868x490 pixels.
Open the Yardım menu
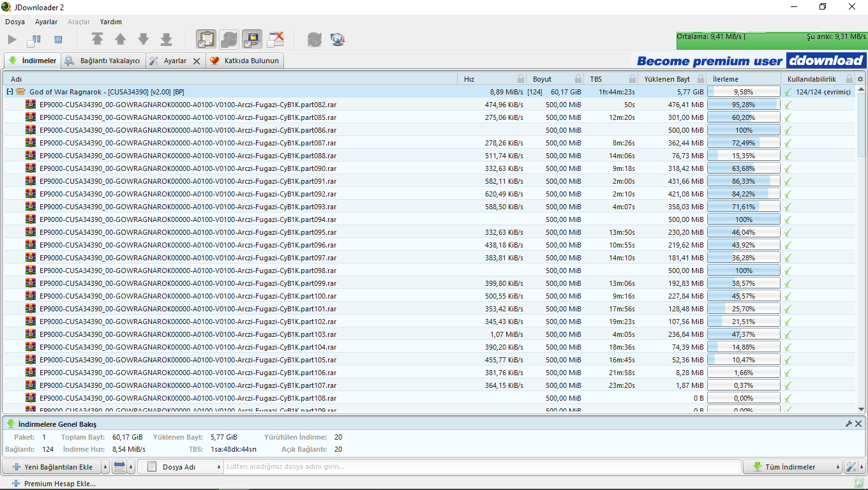click(110, 22)
